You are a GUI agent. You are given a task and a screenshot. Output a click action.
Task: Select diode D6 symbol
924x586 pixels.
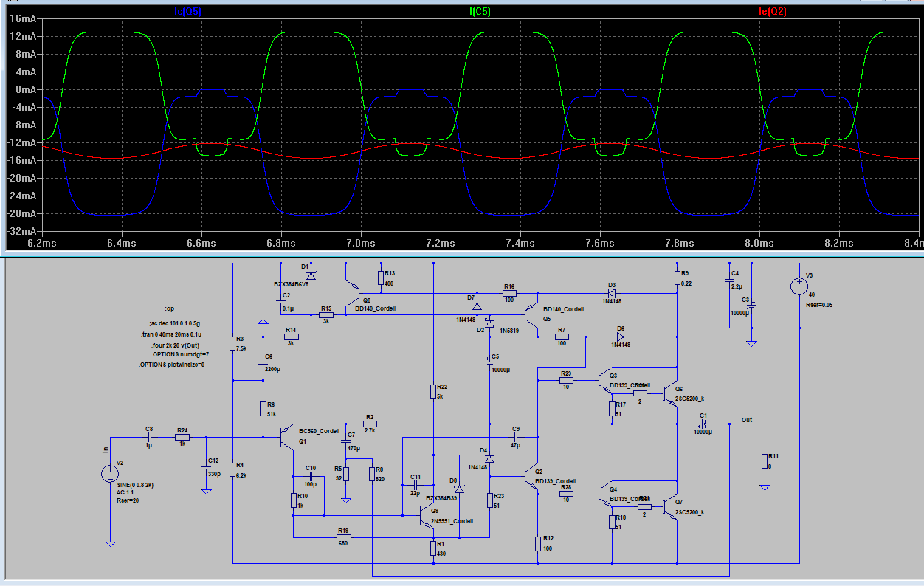621,336
